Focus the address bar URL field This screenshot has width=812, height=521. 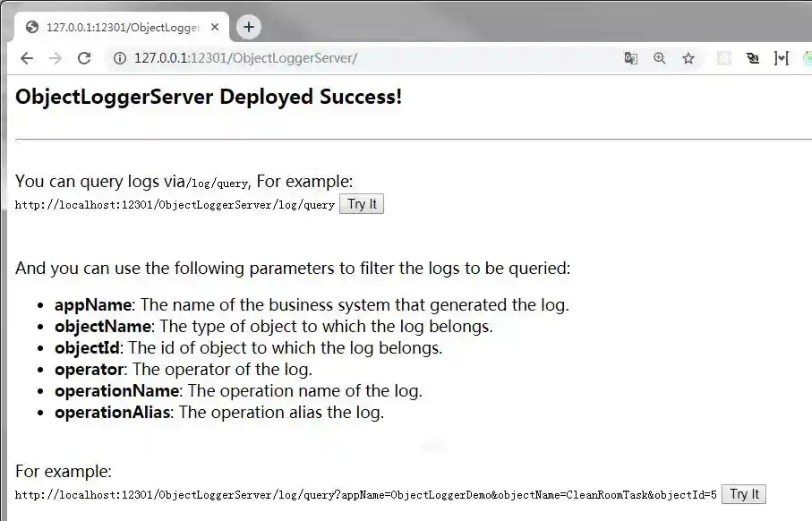[358, 58]
